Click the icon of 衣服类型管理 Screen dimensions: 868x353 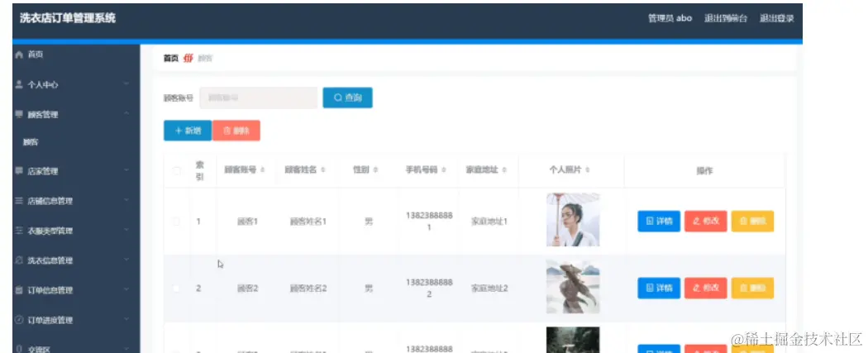(x=19, y=231)
